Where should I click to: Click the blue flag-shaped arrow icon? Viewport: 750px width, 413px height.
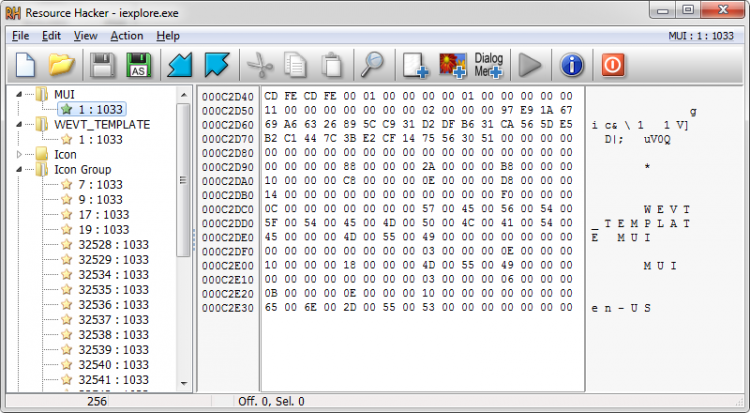217,65
